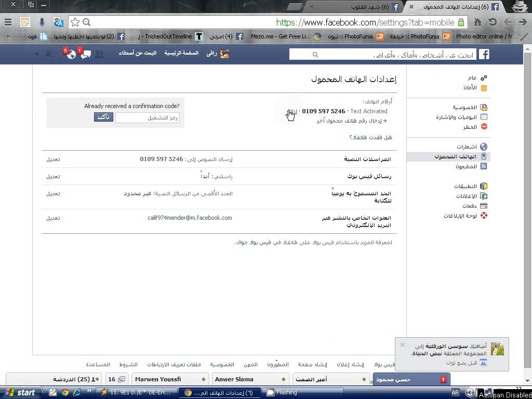The height and width of the screenshot is (399, 532).
Task: Click the Facebook logo in the header
Action: click(x=484, y=54)
